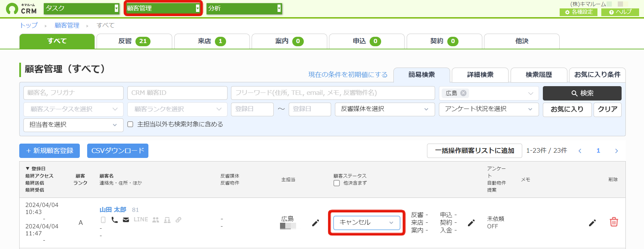The width and height of the screenshot is (644, 249).
Task: Open the 詳細検索 tab
Action: (480, 75)
